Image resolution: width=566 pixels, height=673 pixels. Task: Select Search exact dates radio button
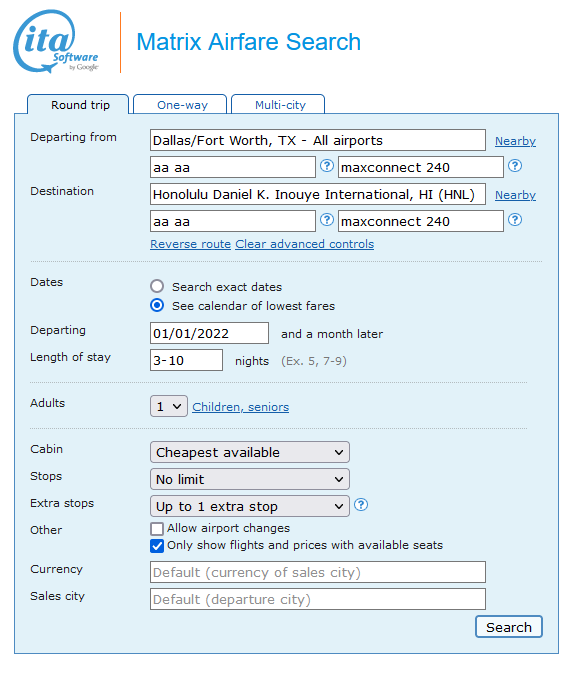[157, 286]
